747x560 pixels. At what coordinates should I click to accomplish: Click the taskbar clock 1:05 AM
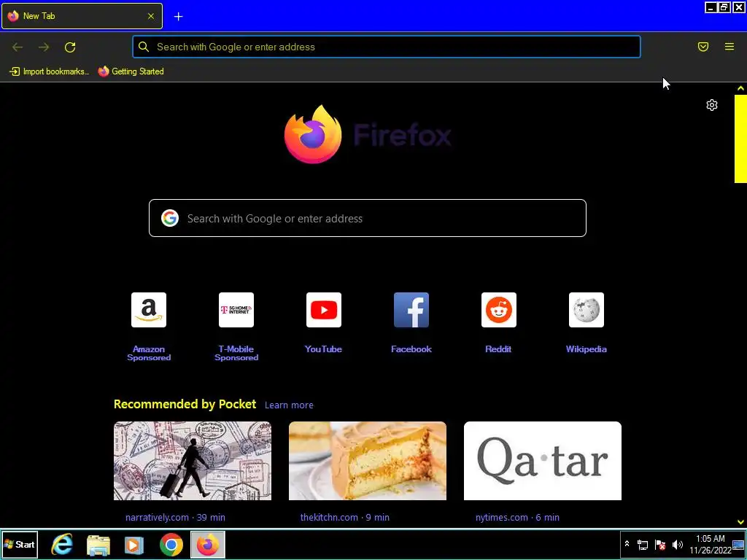pyautogui.click(x=710, y=545)
